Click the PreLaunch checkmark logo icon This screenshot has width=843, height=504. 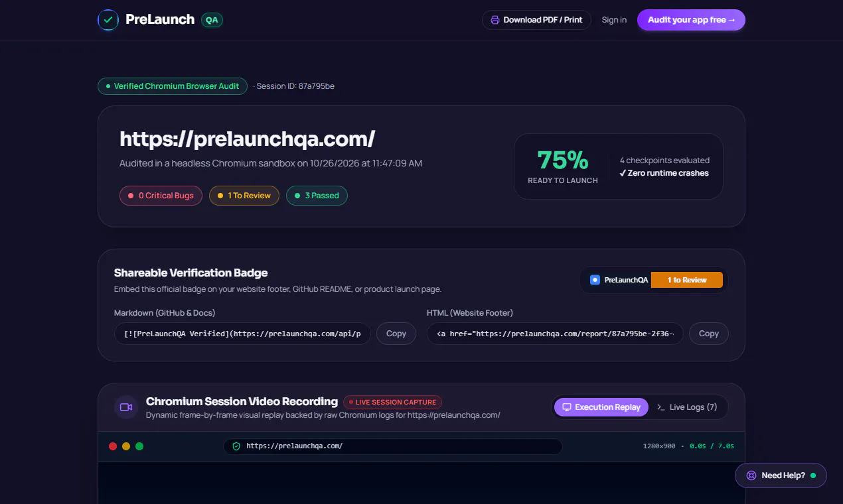coord(108,20)
